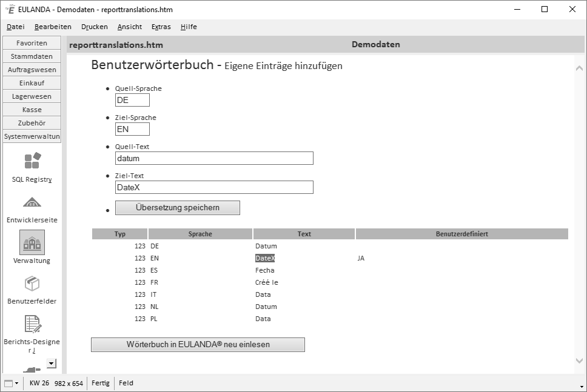Screen dimensions: 587x392
Task: Open the Ansicht menu
Action: [x=130, y=27]
